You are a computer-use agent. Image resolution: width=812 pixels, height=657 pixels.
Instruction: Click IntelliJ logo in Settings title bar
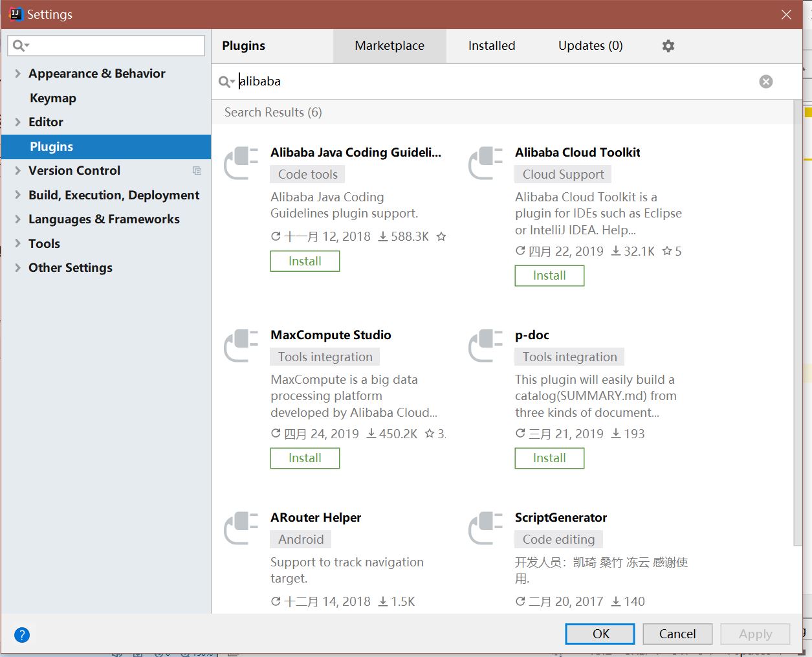pyautogui.click(x=16, y=14)
